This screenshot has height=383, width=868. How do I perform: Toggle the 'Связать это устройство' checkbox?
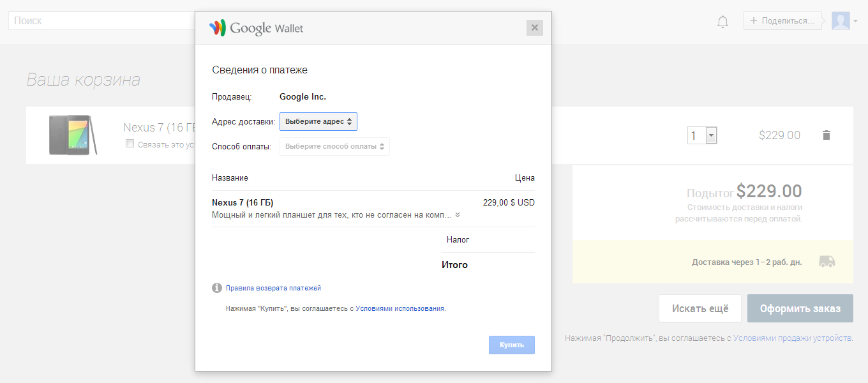coord(130,144)
